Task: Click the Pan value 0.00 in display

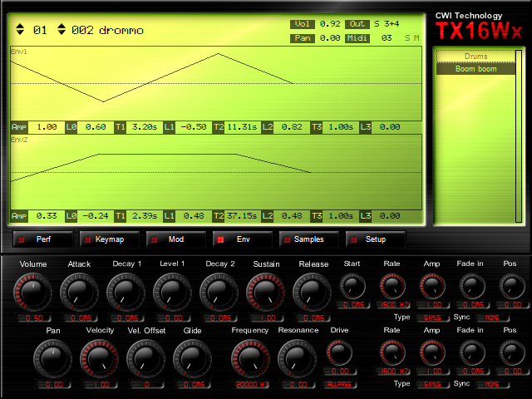Action: click(330, 38)
